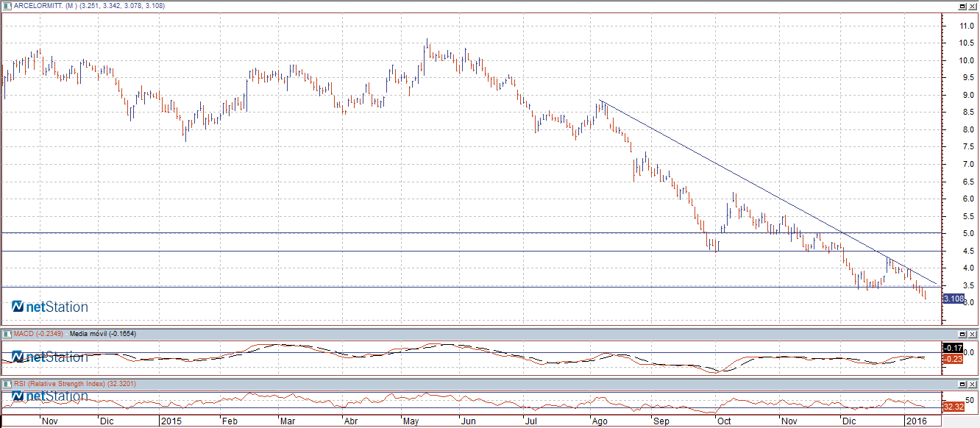
Task: Click the Jul date axis label
Action: coord(530,422)
